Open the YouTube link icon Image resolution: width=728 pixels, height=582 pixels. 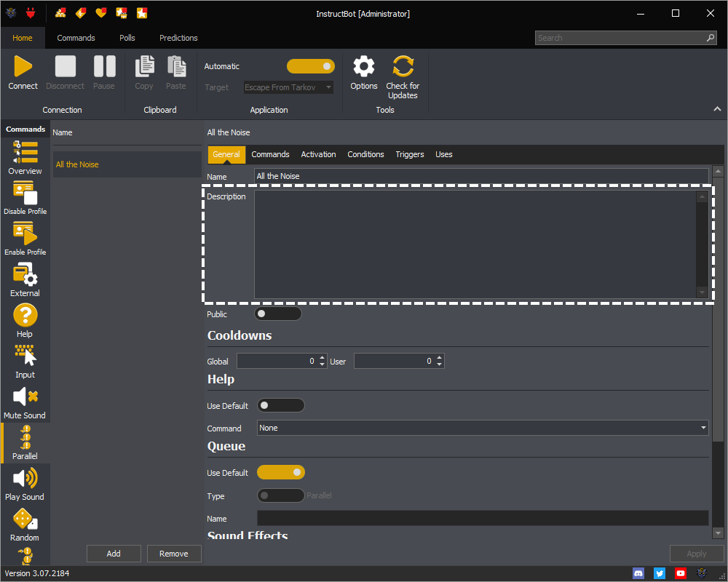[x=681, y=573]
